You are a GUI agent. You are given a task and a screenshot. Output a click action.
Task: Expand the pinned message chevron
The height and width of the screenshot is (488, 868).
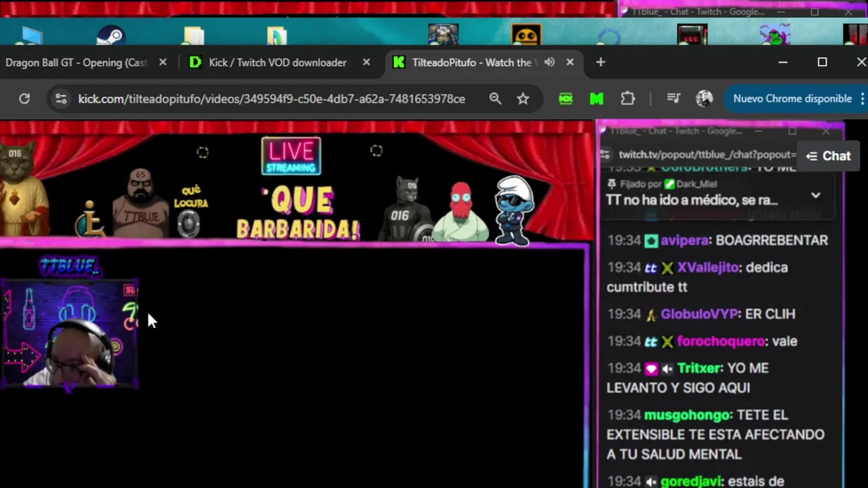click(x=816, y=195)
